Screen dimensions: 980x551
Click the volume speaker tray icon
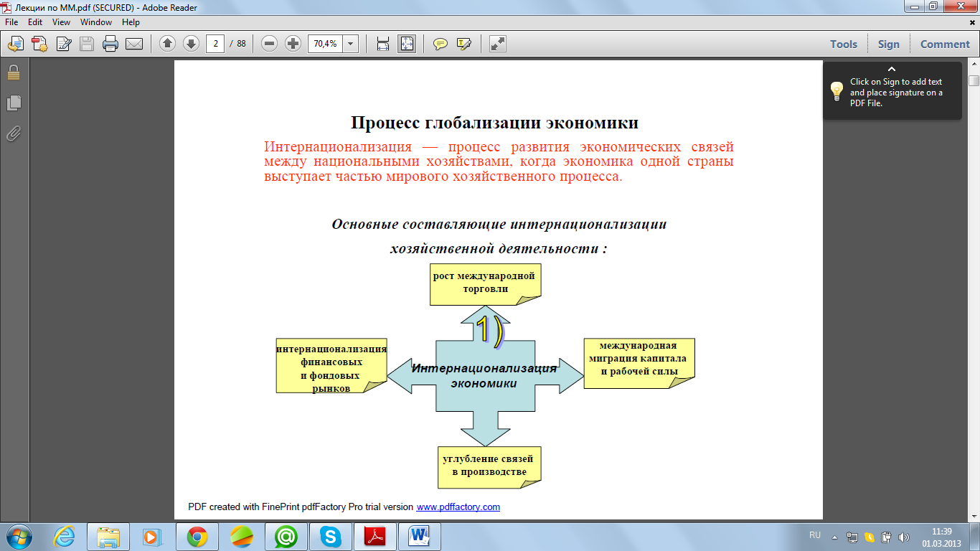coord(904,537)
